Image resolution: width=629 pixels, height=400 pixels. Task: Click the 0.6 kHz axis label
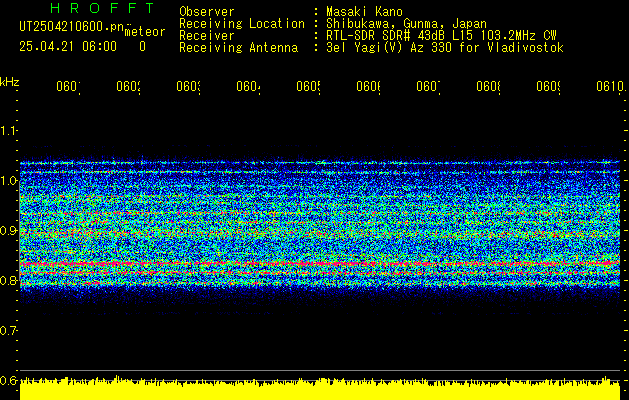(x=8, y=380)
